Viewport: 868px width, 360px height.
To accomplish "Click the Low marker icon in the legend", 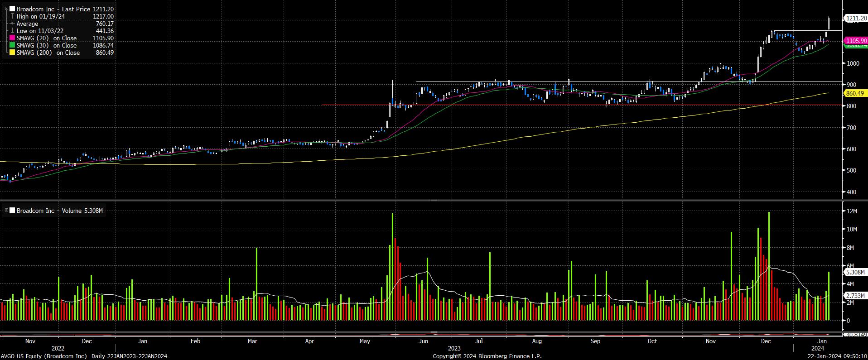I will (12, 31).
